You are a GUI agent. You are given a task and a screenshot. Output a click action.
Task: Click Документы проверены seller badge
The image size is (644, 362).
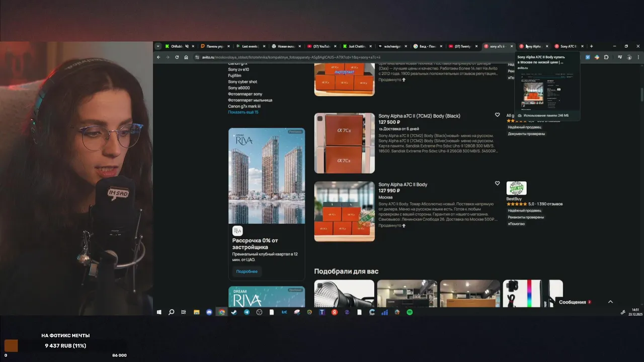click(x=526, y=134)
